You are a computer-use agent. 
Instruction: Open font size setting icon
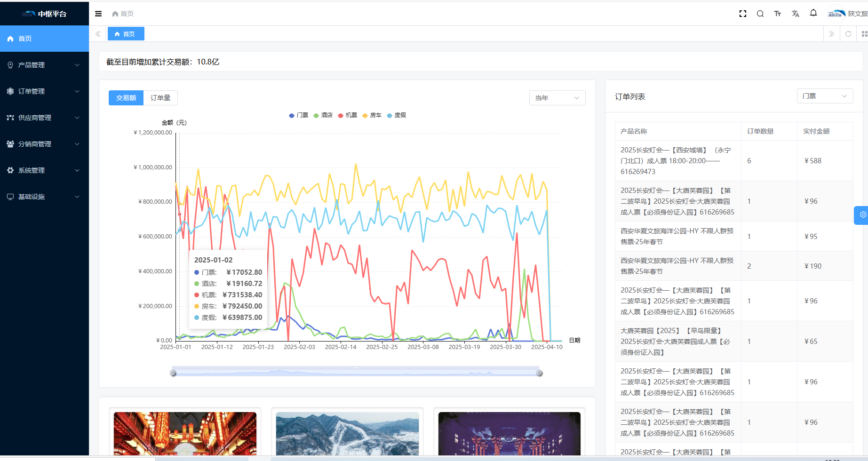(778, 14)
